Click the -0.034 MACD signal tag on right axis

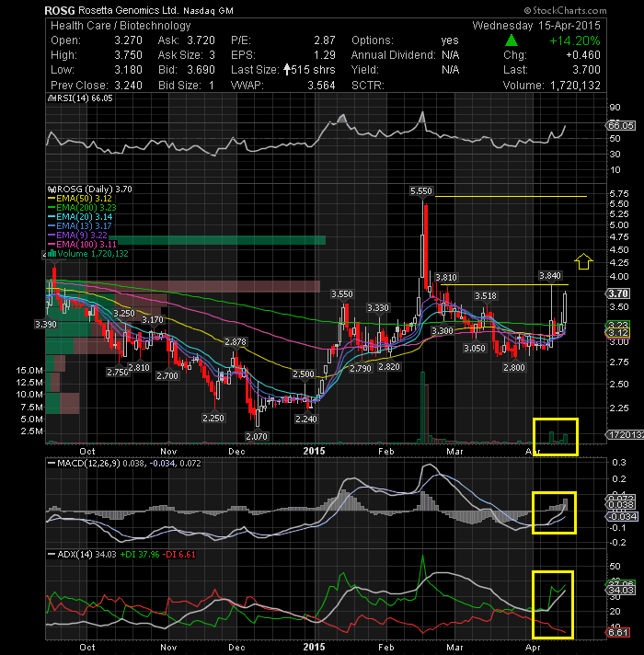tap(621, 517)
